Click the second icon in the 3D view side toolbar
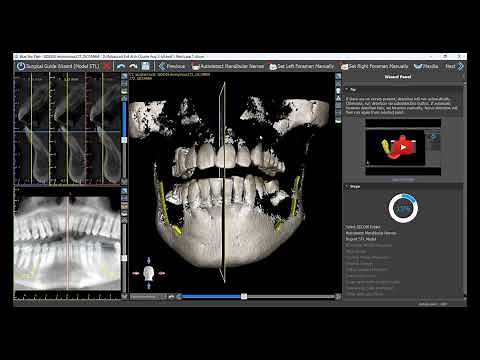Viewport: 480px width, 360px height. pyautogui.click(x=338, y=84)
